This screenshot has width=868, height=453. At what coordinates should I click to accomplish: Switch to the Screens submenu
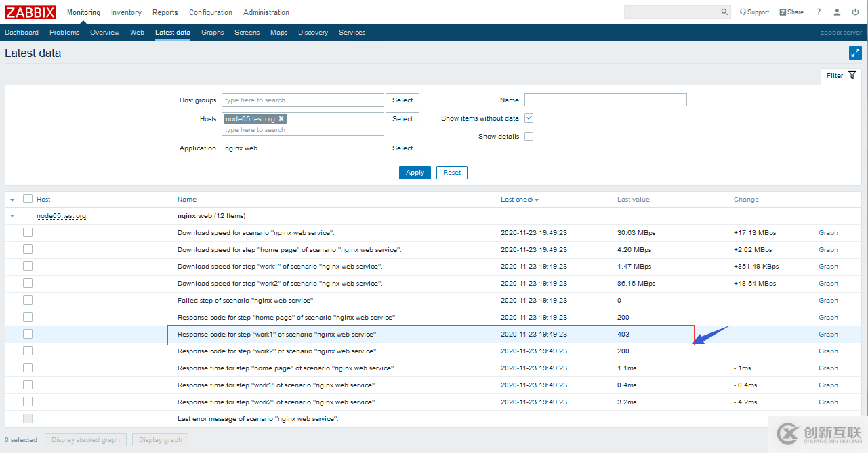[247, 32]
